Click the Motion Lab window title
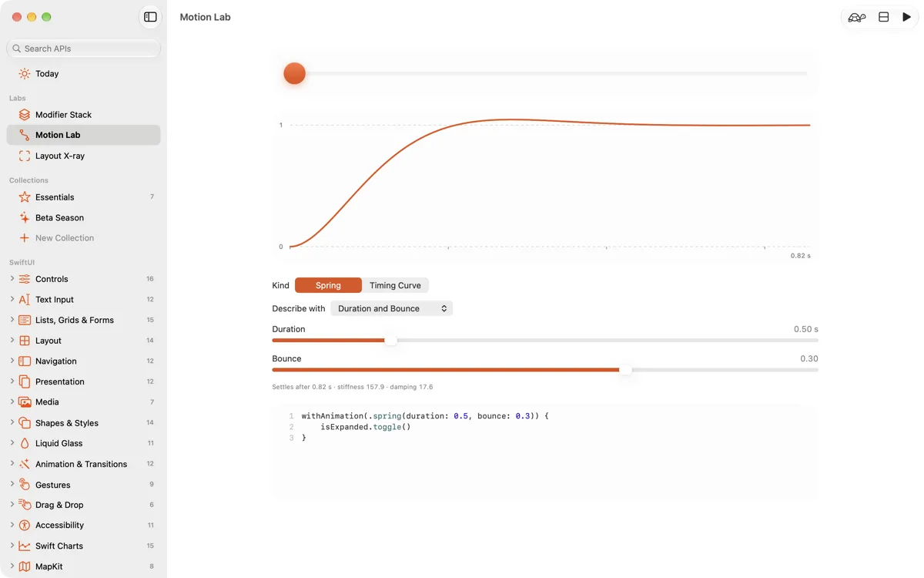Screen dimensions: 924x578 205,17
